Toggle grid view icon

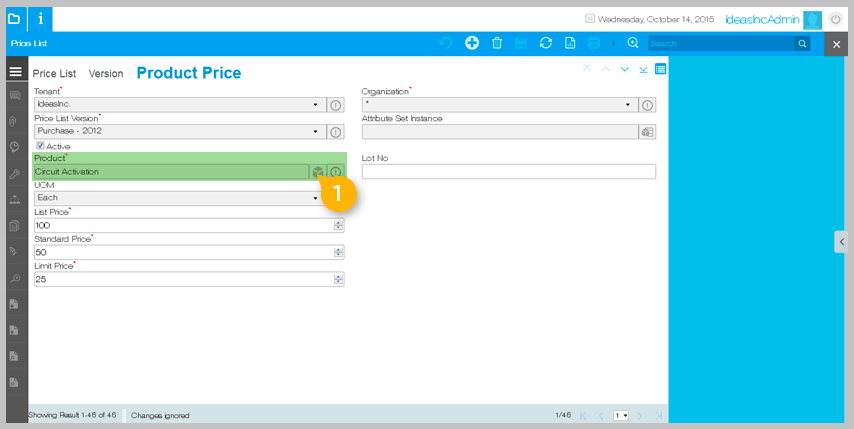coord(660,69)
